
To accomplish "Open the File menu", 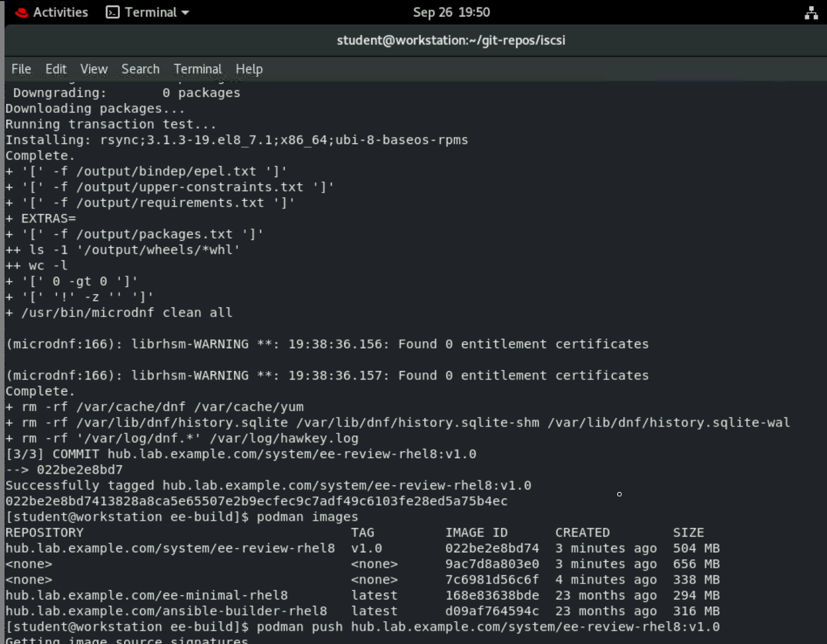I will click(x=21, y=69).
